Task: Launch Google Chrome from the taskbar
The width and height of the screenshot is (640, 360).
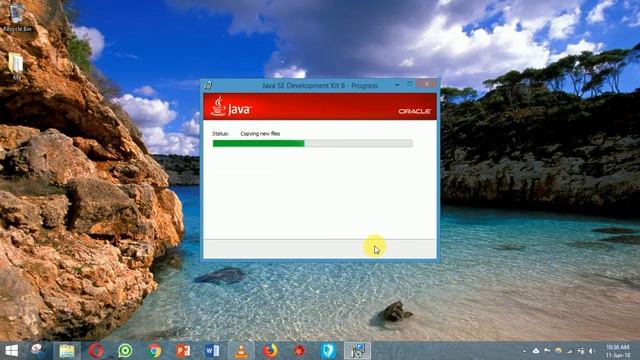Action: click(154, 351)
